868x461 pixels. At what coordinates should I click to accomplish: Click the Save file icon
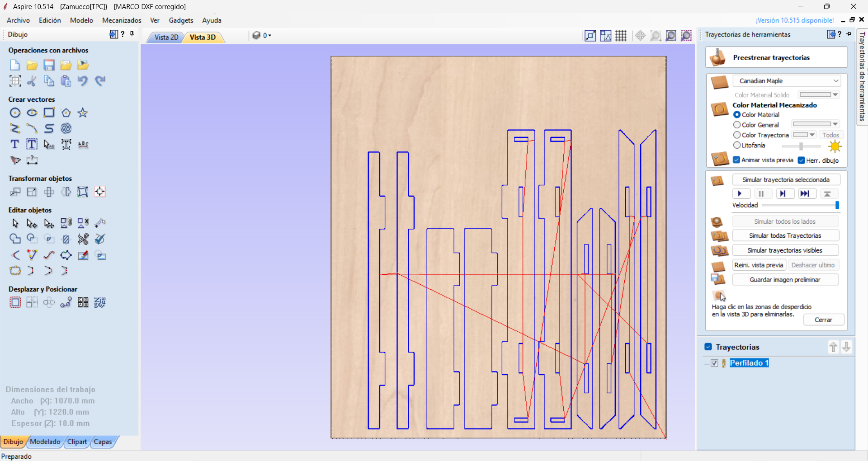click(49, 65)
